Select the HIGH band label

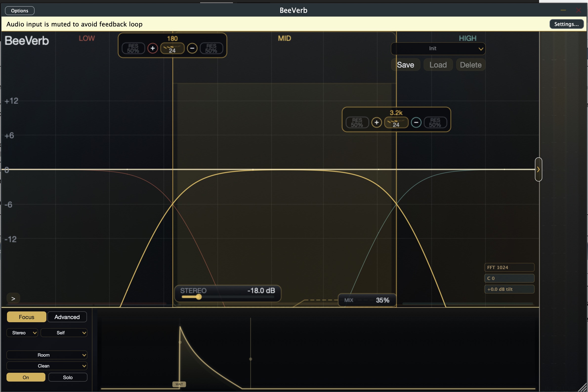tap(467, 38)
